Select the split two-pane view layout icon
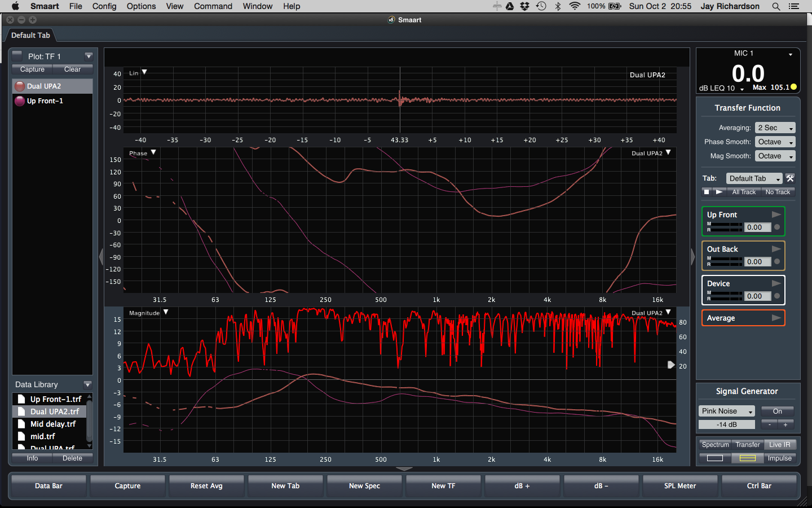 [748, 458]
